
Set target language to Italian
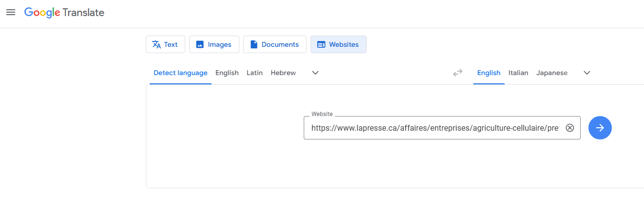[518, 73]
